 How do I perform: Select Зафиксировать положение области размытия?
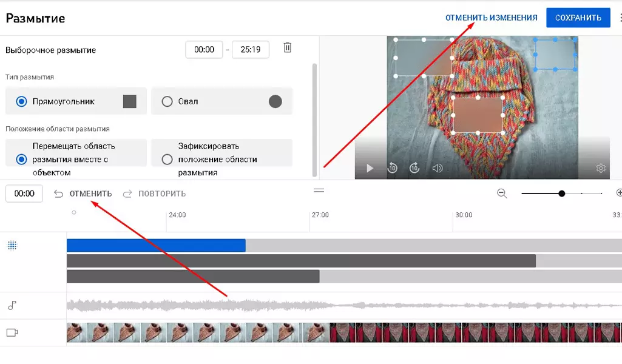tap(221, 159)
